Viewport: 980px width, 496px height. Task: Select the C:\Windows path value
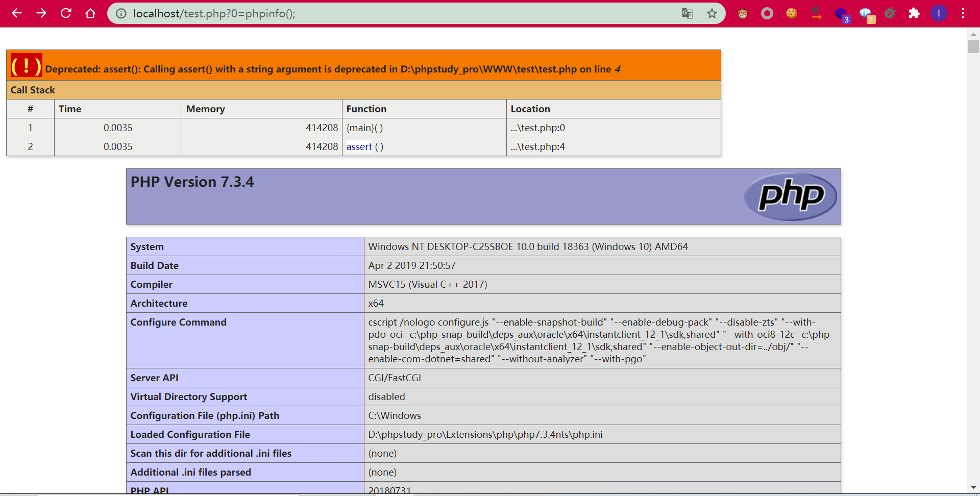602,415
